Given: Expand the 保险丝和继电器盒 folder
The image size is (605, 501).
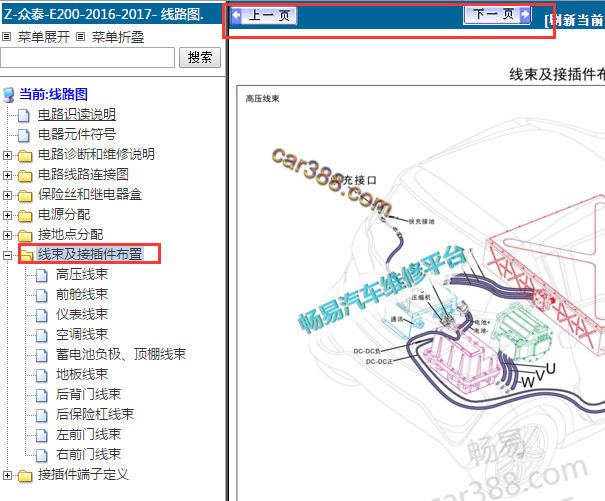Looking at the screenshot, I should [x=7, y=195].
